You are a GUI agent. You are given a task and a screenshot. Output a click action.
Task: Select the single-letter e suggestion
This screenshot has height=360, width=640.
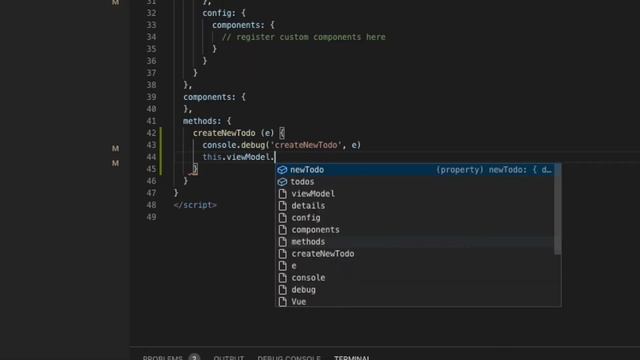pyautogui.click(x=416, y=266)
